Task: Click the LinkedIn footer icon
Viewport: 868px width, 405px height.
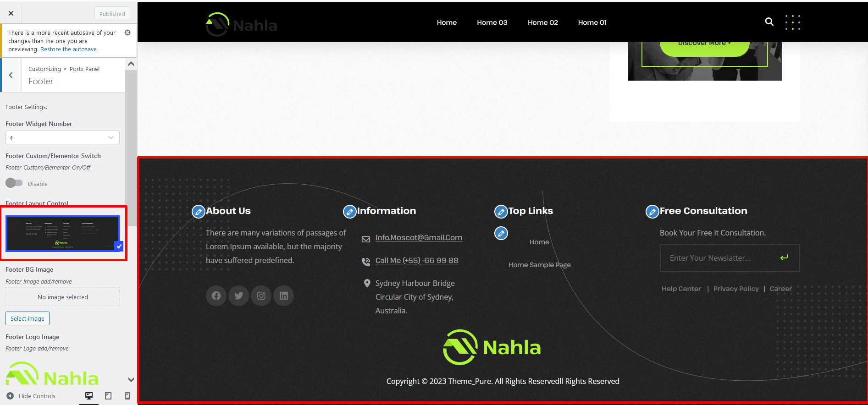Action: (284, 296)
